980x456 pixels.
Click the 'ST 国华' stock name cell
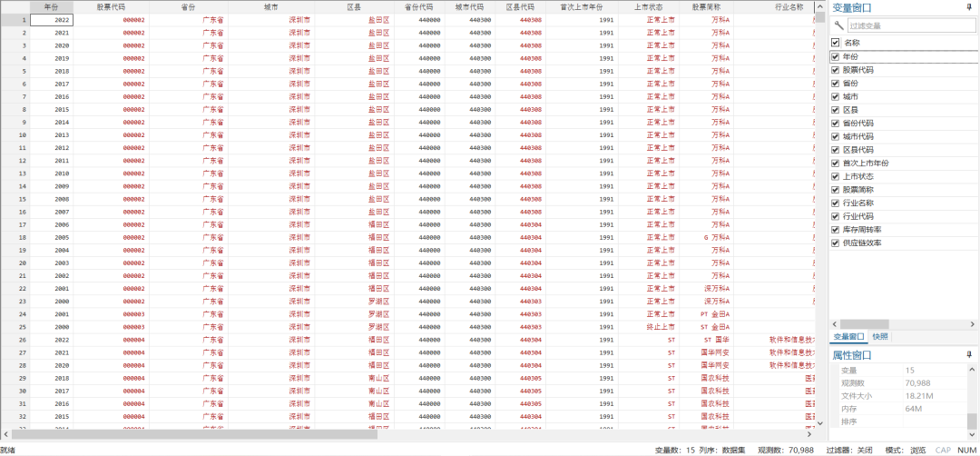pyautogui.click(x=706, y=340)
